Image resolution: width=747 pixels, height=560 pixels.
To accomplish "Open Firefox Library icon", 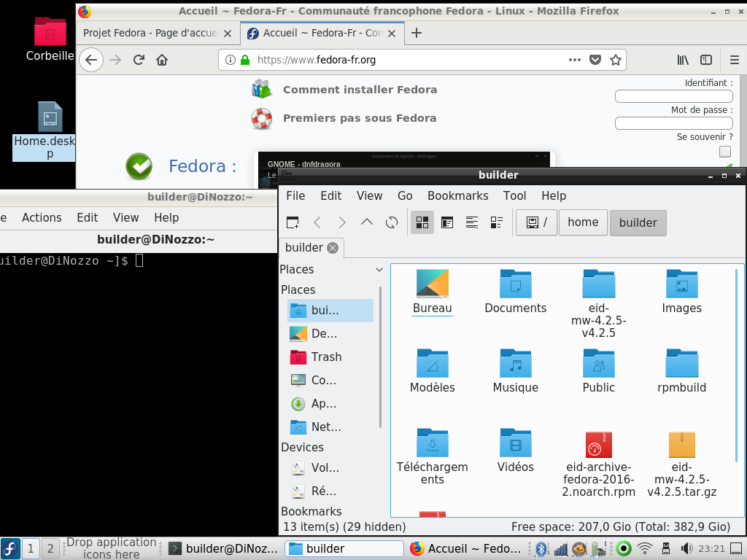I will (x=683, y=60).
